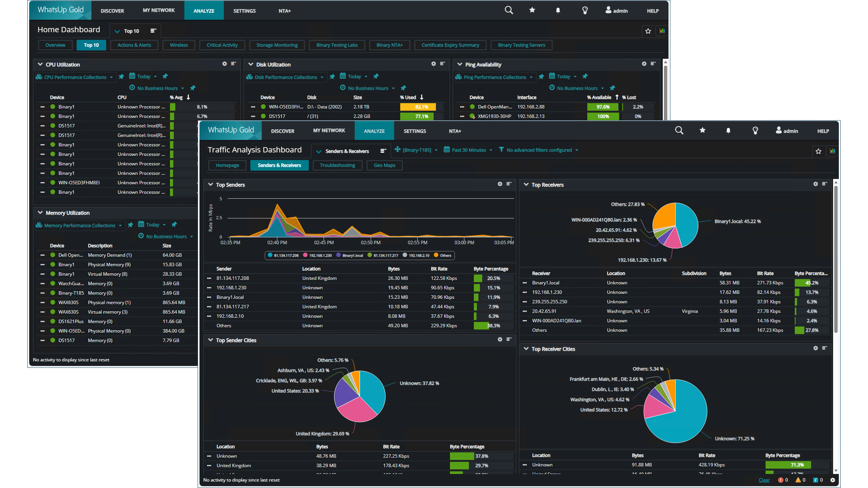
Task: Collapse the Memory Utilization panel
Action: [40, 213]
